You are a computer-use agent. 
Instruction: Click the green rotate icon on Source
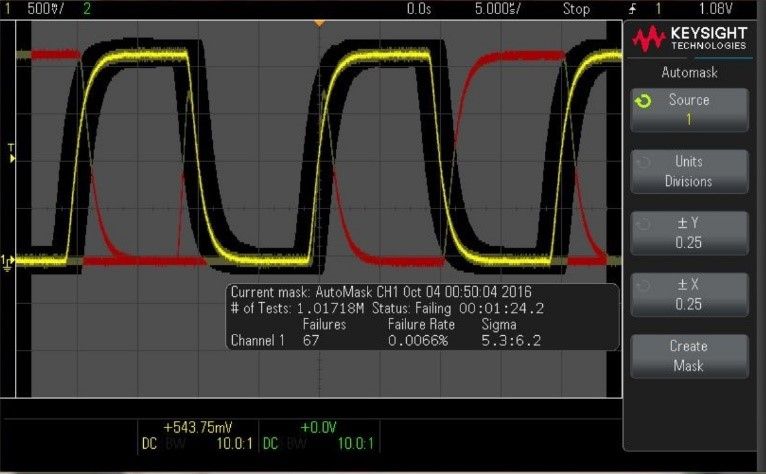[643, 101]
